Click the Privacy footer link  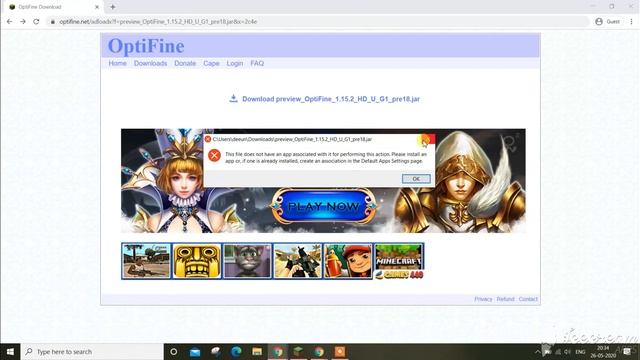(x=483, y=299)
